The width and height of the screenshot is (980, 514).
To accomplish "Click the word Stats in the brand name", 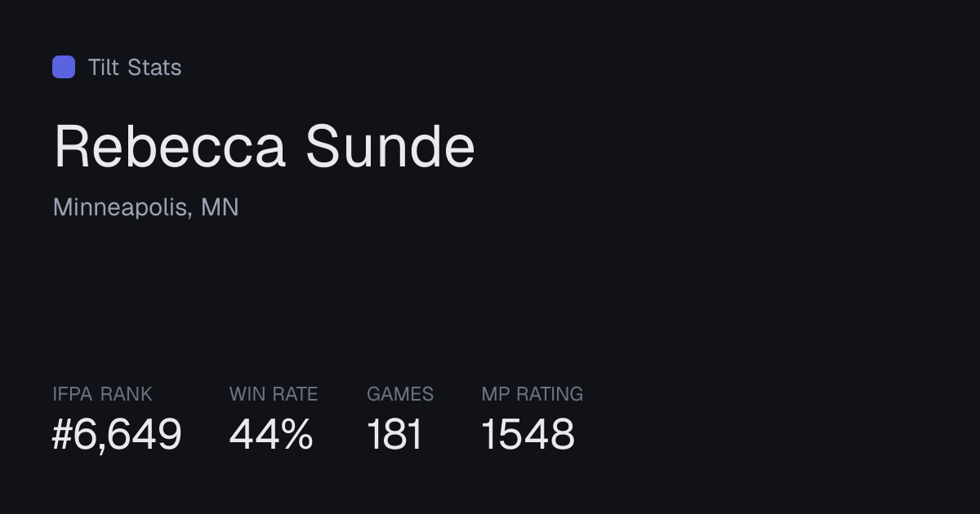I will tap(154, 67).
